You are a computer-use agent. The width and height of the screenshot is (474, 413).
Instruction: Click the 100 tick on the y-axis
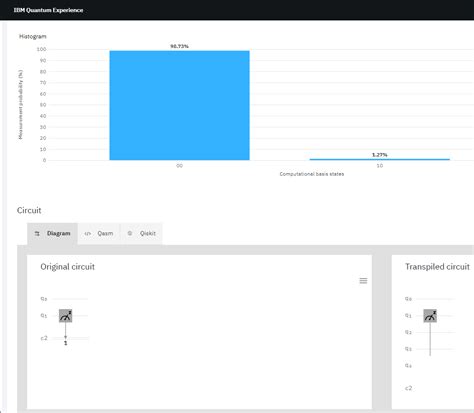point(41,49)
